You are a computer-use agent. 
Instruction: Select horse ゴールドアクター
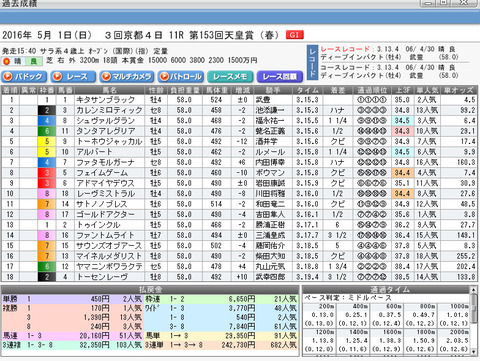[x=105, y=214]
